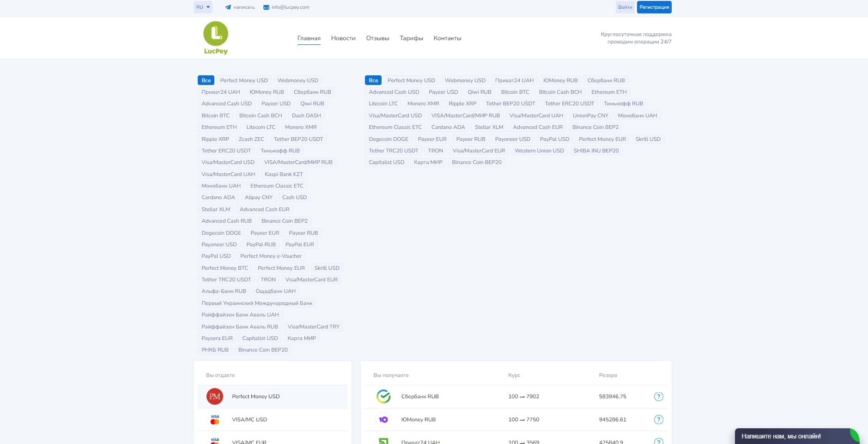Filter left list by Alipay CNY
This screenshot has height=444, width=868.
(x=259, y=197)
